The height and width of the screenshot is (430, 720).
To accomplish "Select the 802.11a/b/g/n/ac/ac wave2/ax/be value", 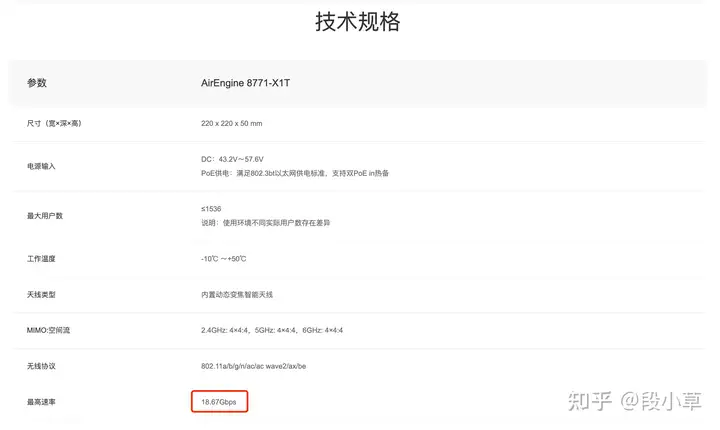I will (x=253, y=366).
